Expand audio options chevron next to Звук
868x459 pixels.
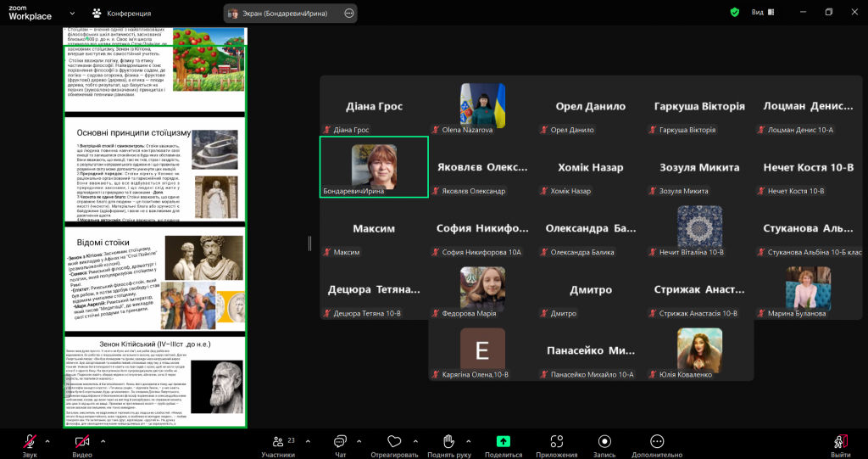[x=47, y=441]
